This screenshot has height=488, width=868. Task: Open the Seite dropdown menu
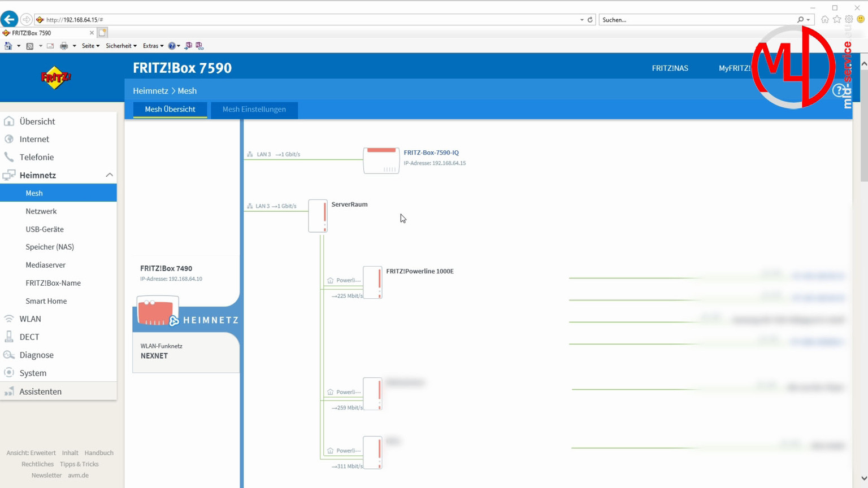pyautogui.click(x=90, y=46)
